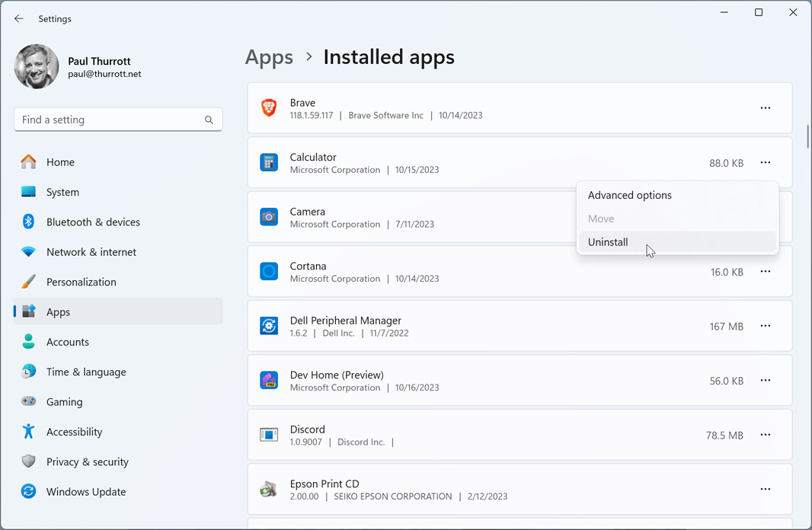Open Windows Update in the sidebar
The image size is (812, 530).
point(85,492)
